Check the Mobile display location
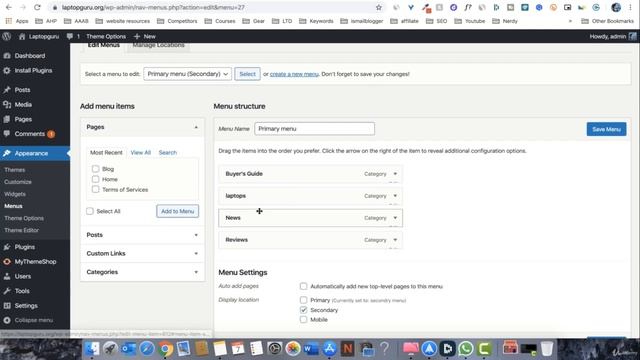This screenshot has width=640, height=360. 303,320
